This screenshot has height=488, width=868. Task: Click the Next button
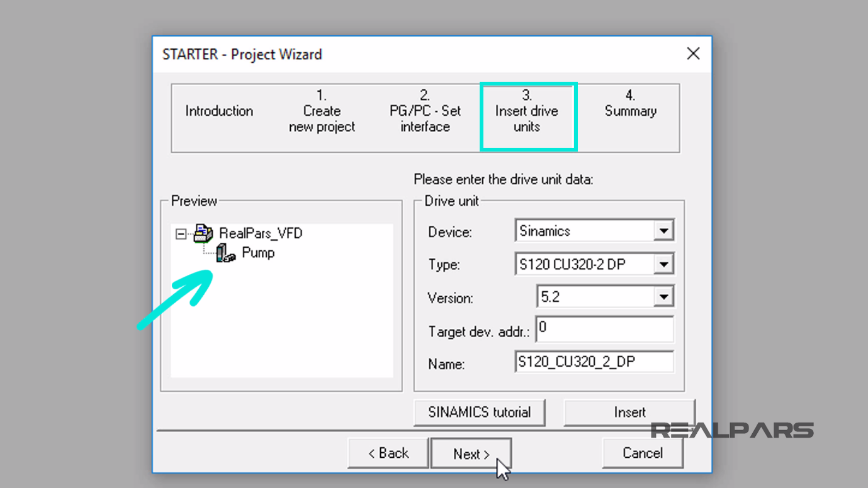(471, 454)
